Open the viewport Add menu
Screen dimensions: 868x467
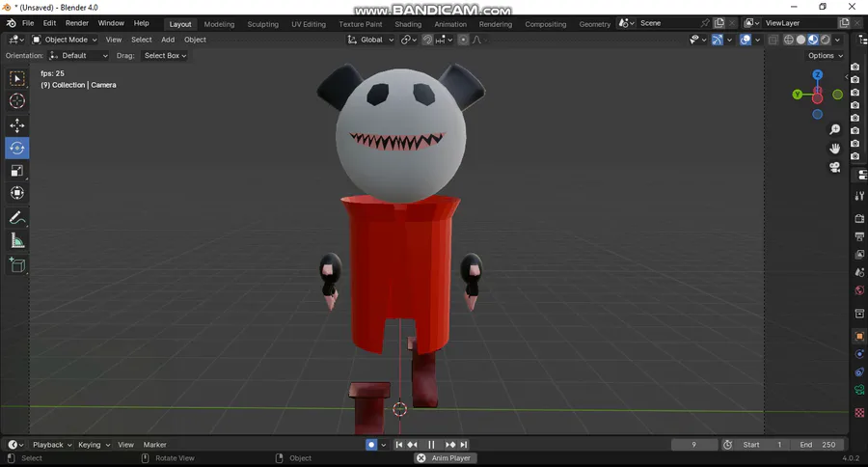[x=168, y=40]
